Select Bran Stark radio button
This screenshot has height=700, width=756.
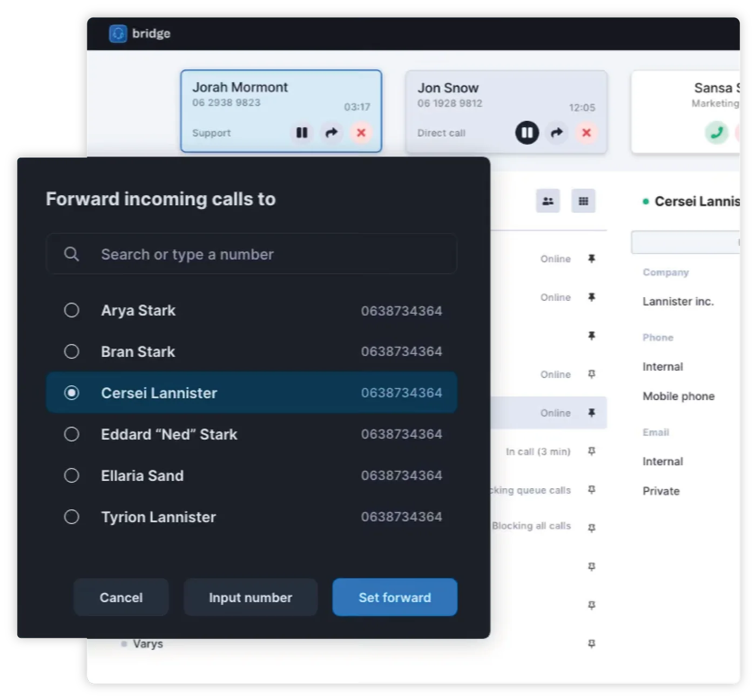pos(71,352)
